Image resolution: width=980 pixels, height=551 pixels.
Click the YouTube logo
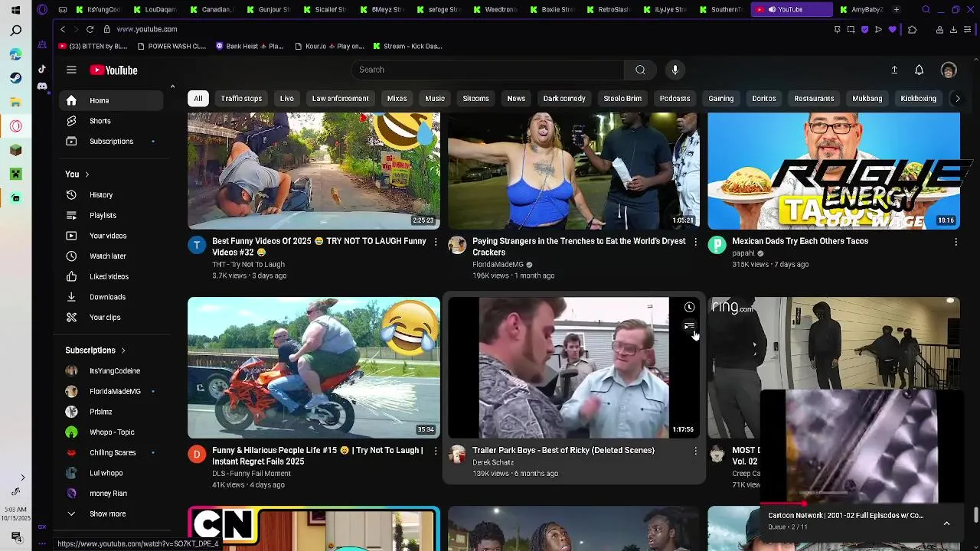click(113, 70)
